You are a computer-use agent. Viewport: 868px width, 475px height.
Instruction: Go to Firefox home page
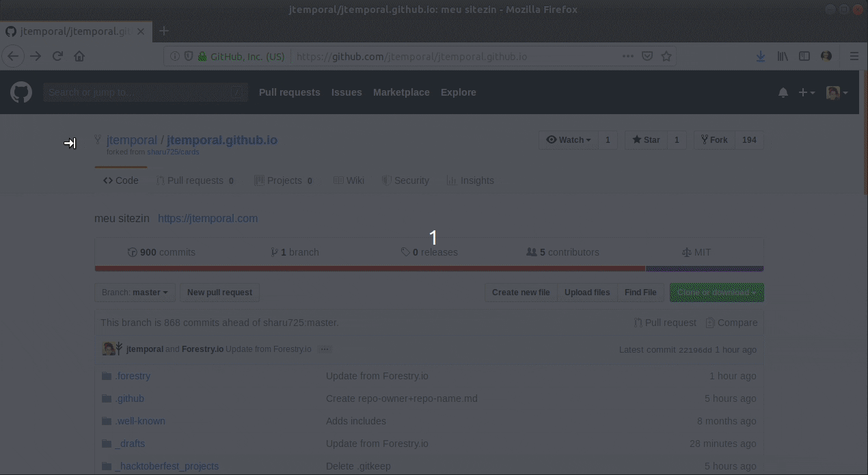(79, 57)
